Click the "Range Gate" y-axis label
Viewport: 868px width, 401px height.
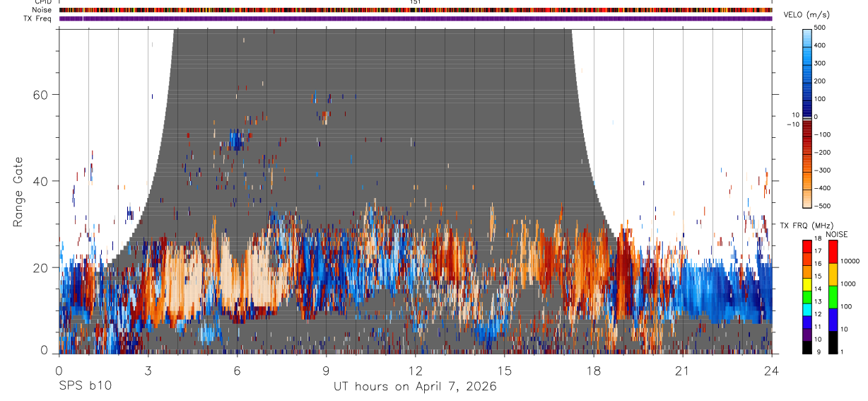tap(17, 192)
